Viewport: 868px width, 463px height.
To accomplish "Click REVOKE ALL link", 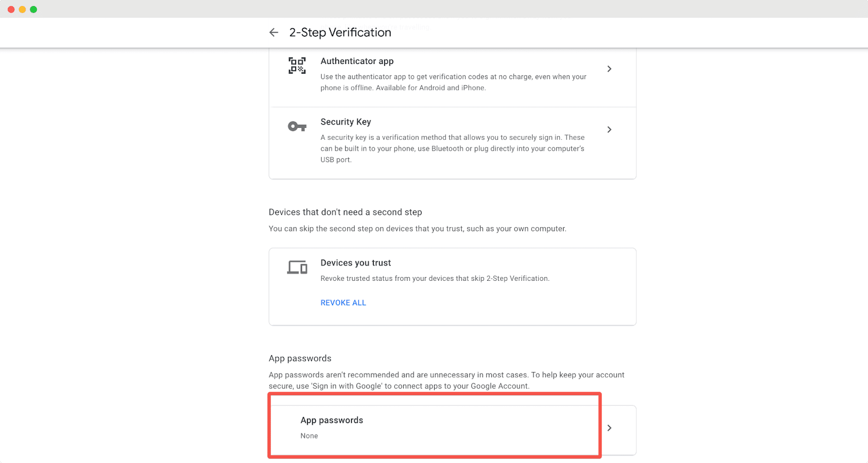I will tap(343, 303).
